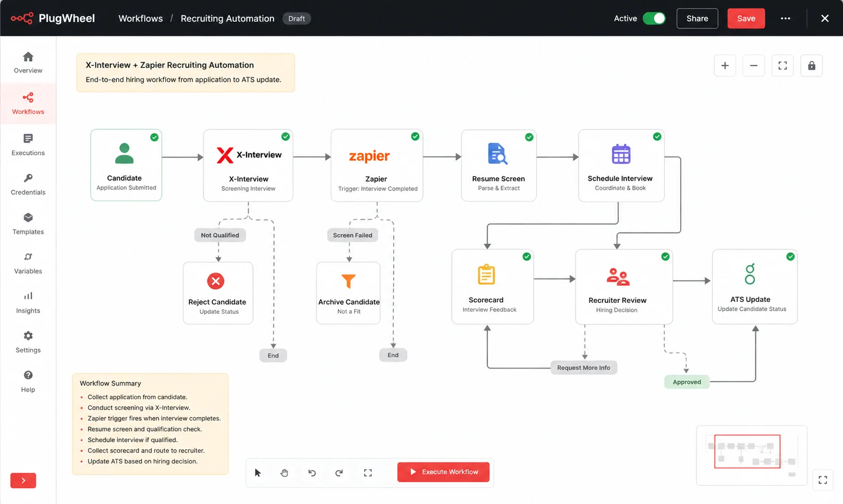Click the minimap viewport preview
Viewport: 843px width, 504px height.
(x=747, y=452)
